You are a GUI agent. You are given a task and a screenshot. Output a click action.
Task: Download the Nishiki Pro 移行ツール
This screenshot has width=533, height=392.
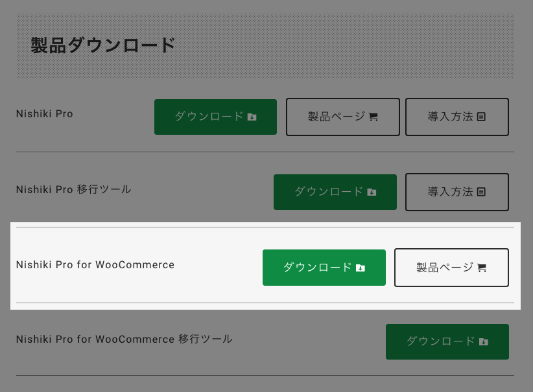point(335,192)
